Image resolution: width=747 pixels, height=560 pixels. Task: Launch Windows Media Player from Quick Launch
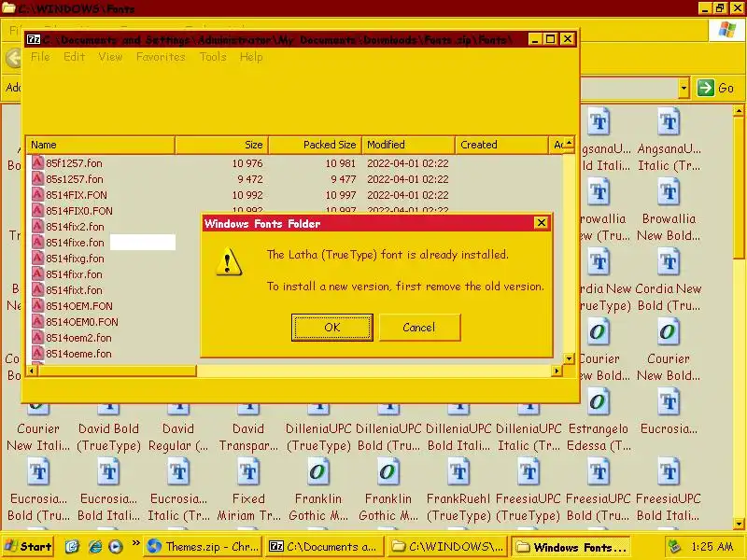[x=115, y=546]
